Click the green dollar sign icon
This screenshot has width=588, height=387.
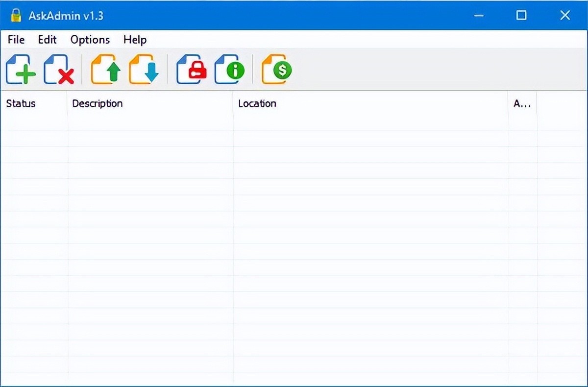coord(276,70)
